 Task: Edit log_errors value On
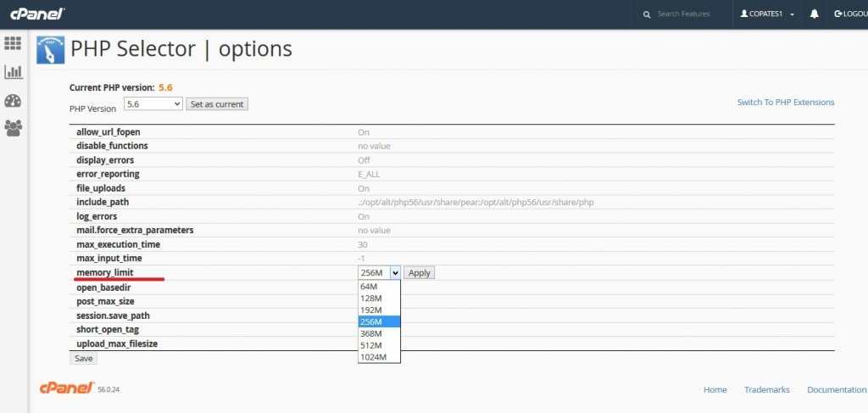[x=364, y=216]
